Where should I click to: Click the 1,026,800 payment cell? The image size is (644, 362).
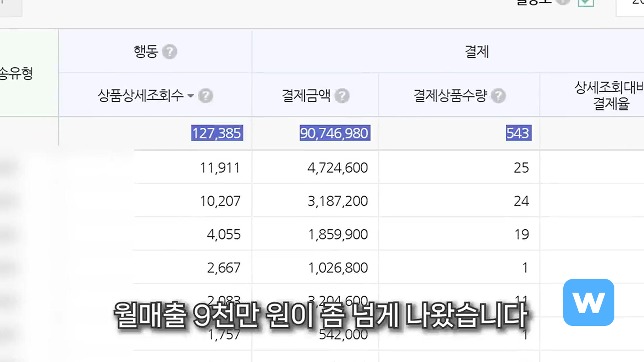tap(338, 268)
